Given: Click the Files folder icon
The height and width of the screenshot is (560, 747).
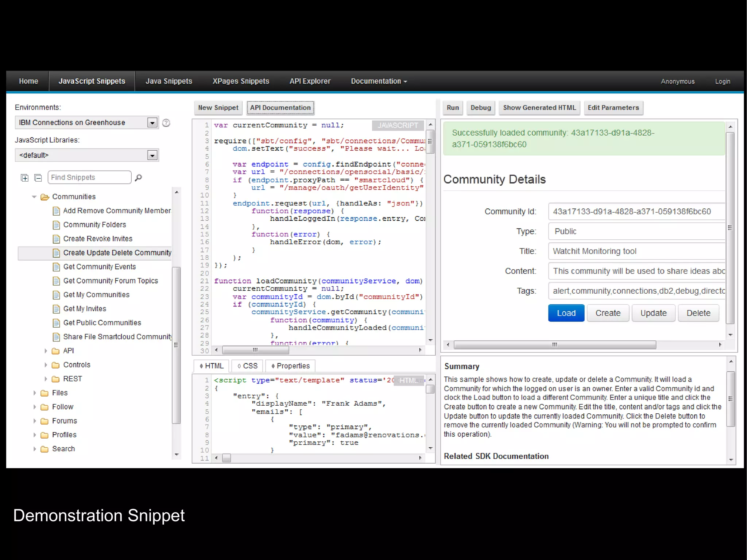Looking at the screenshot, I should 44,393.
